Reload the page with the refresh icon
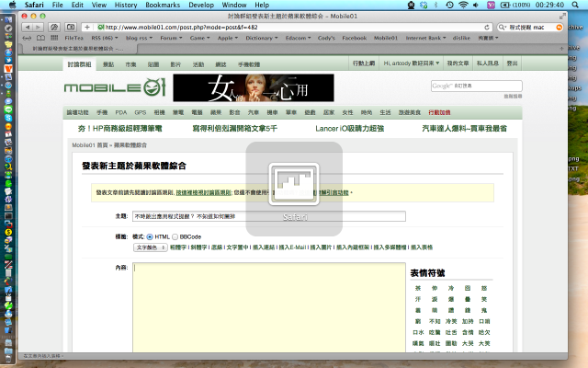Image resolution: width=588 pixels, height=368 pixels. point(487,27)
